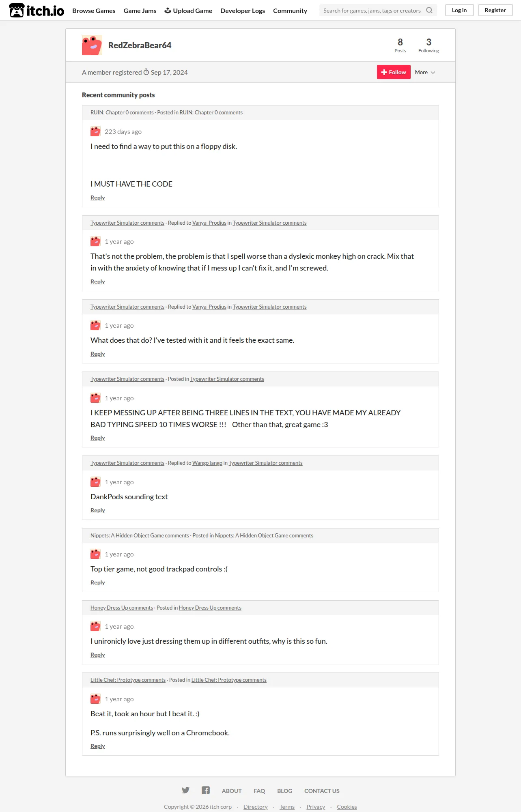Click avatar on the DankPods sounding text post

point(95,482)
